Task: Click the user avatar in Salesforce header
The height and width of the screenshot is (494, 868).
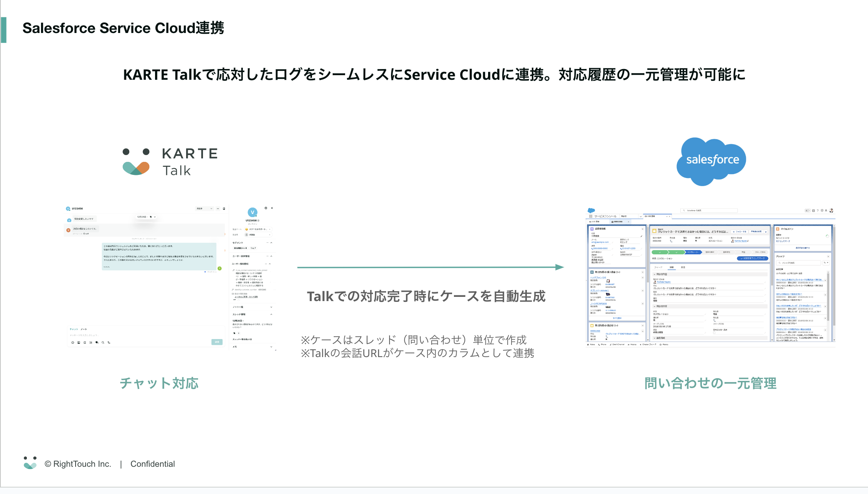Action: coord(831,210)
